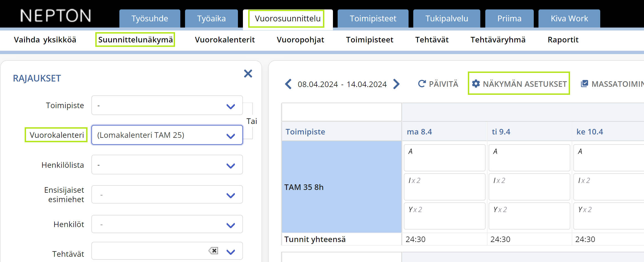The height and width of the screenshot is (262, 644).
Task: Open the top-bar Toimipisteet tab
Action: pos(373,19)
